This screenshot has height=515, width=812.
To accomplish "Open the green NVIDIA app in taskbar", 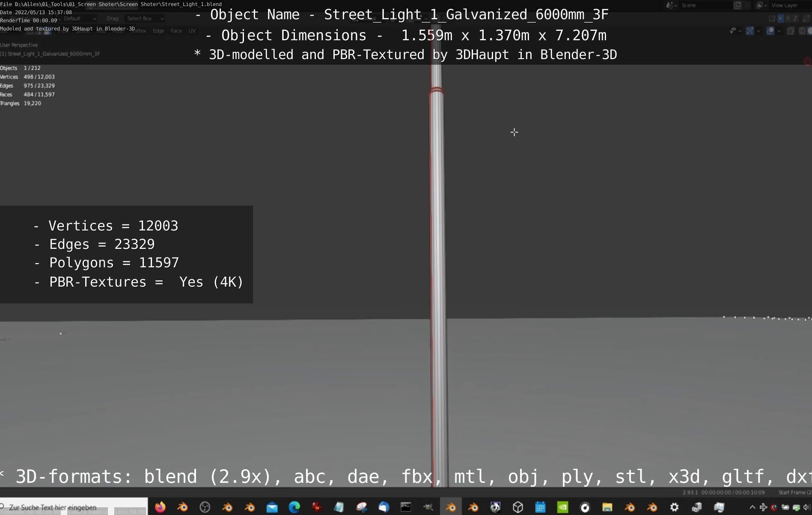I will point(562,507).
